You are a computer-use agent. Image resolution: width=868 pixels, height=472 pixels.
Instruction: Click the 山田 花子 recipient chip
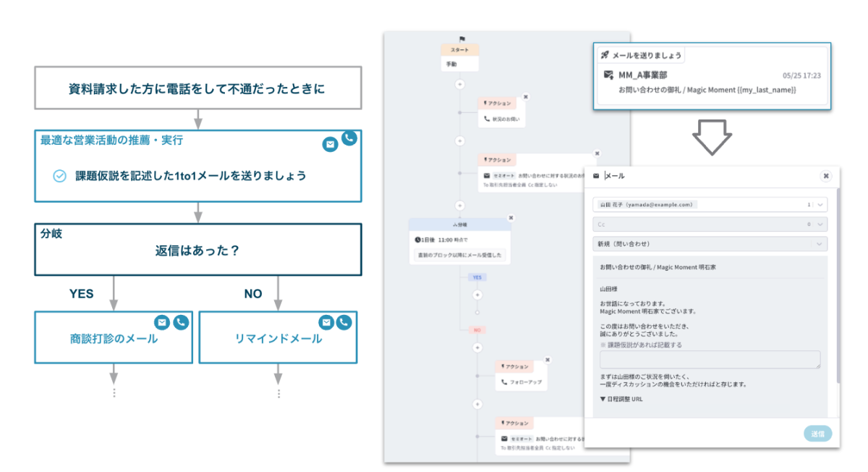(647, 205)
